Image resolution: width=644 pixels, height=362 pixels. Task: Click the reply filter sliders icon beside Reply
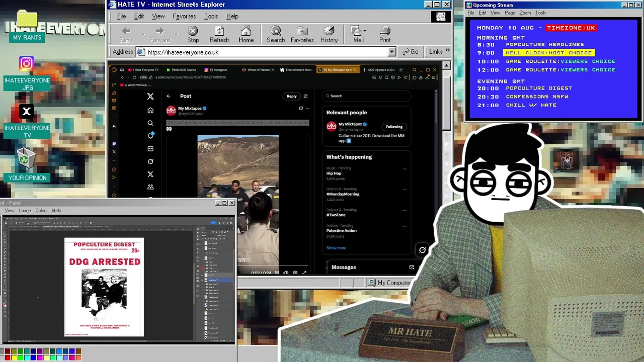[305, 96]
